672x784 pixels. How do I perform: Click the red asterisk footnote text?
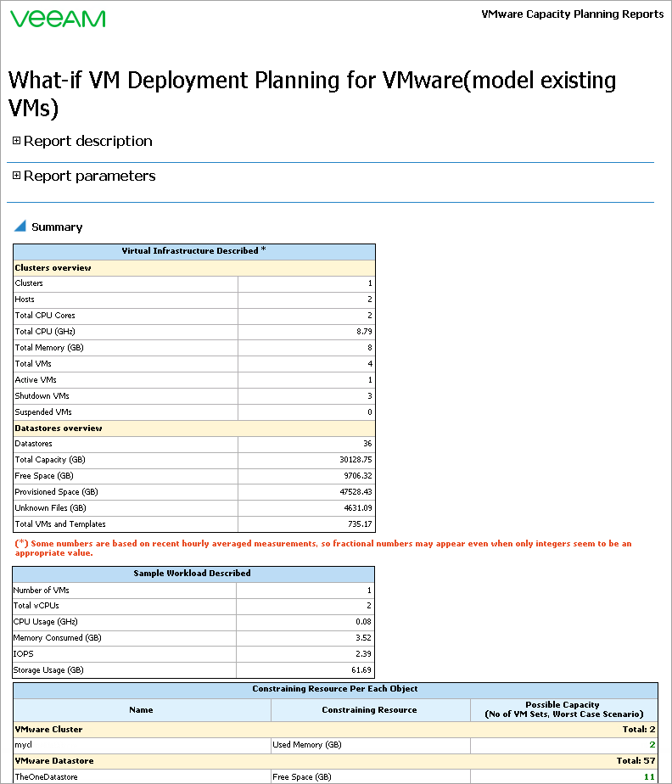tap(323, 548)
